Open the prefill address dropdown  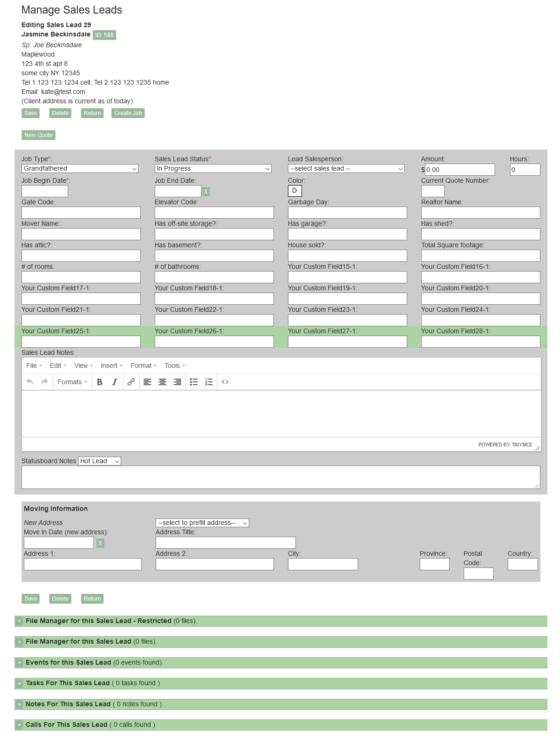(x=202, y=523)
